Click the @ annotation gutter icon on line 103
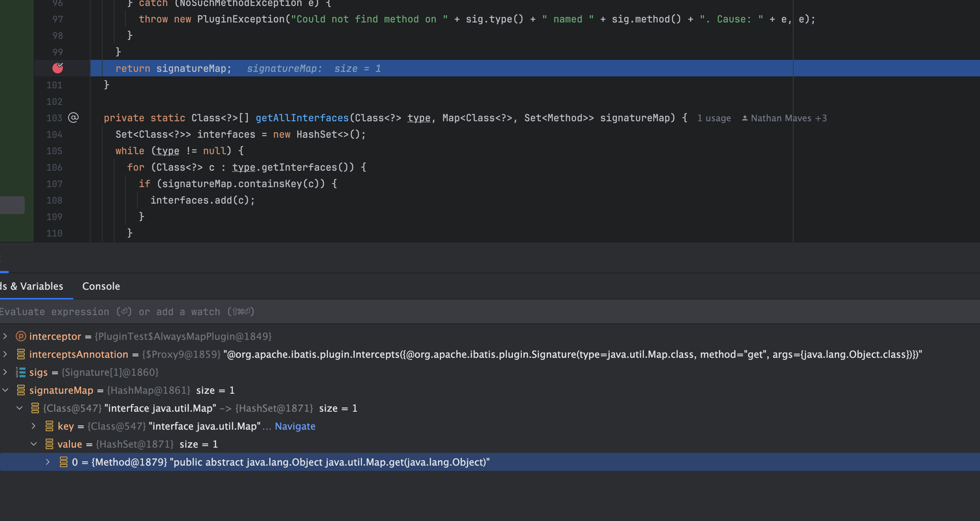The width and height of the screenshot is (980, 521). click(x=73, y=118)
